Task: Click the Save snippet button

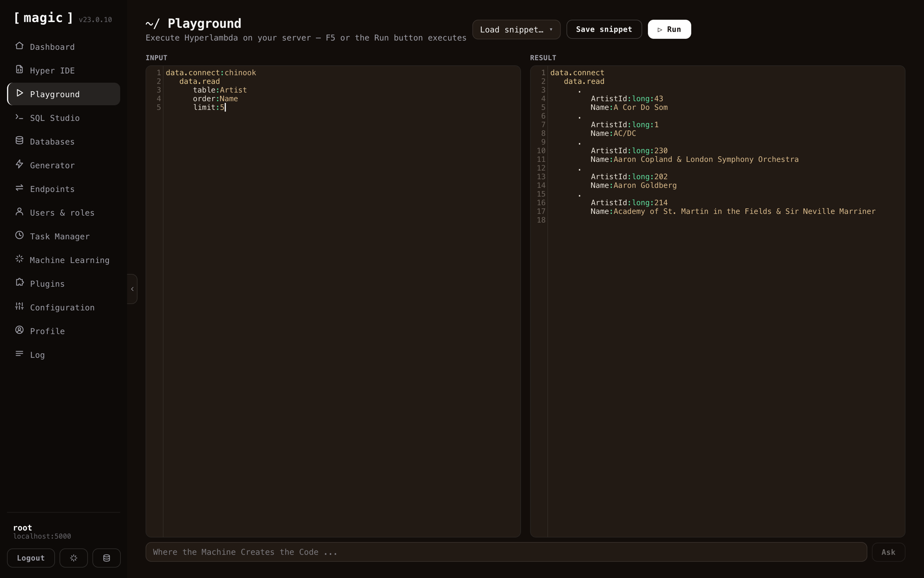Action: tap(604, 29)
